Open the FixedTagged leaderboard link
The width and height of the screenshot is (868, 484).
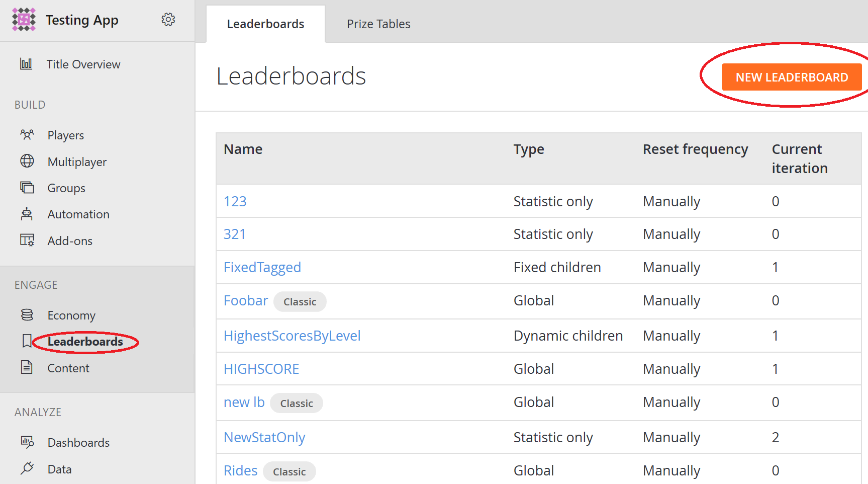pos(262,267)
